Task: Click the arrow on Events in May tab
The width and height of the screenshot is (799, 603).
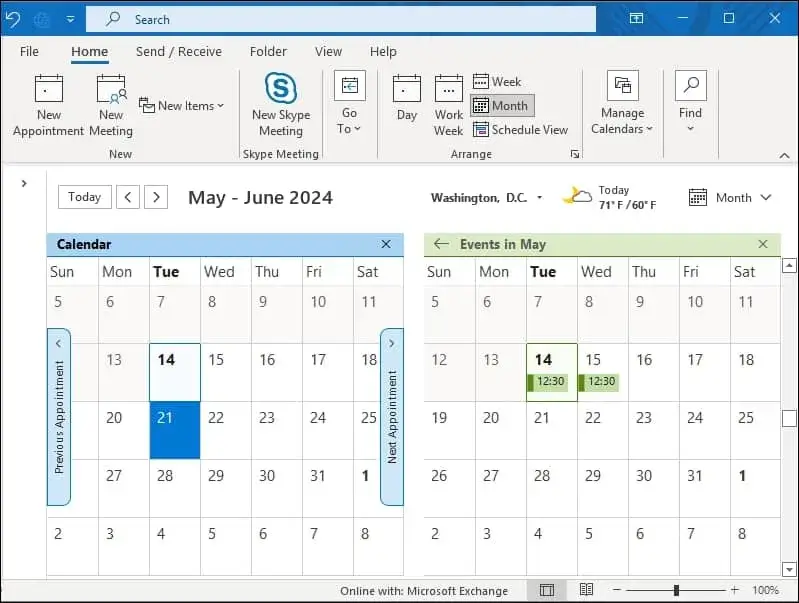Action: (441, 244)
